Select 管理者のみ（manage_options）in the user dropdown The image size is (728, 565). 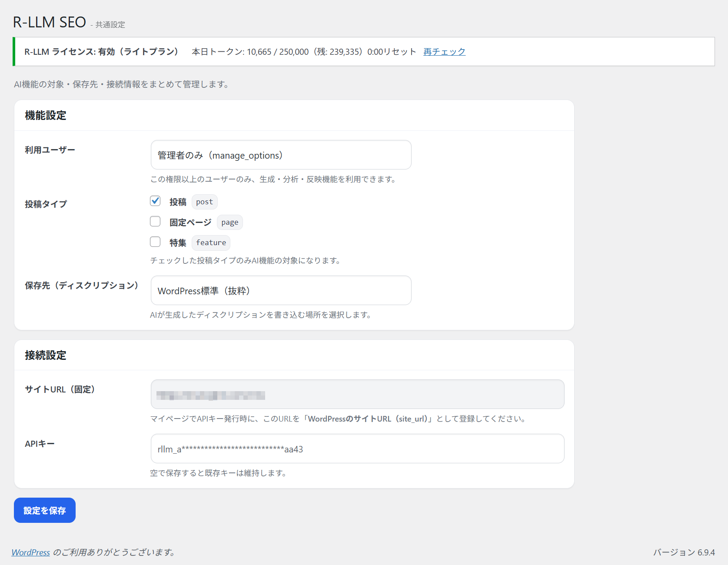pyautogui.click(x=281, y=155)
